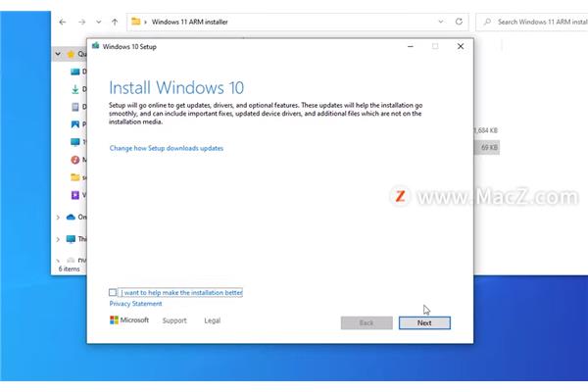Open the Legal link
588x392 pixels.
pyautogui.click(x=213, y=320)
